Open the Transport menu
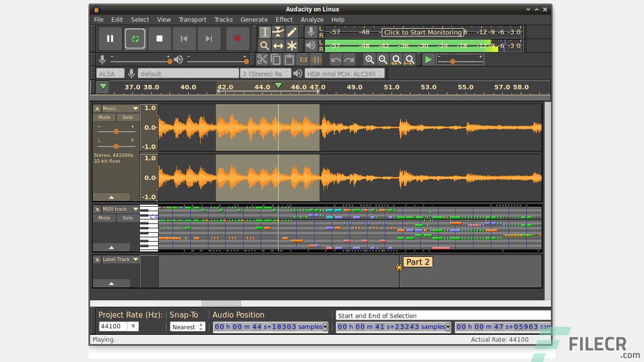This screenshot has height=362, width=644. tap(192, 19)
